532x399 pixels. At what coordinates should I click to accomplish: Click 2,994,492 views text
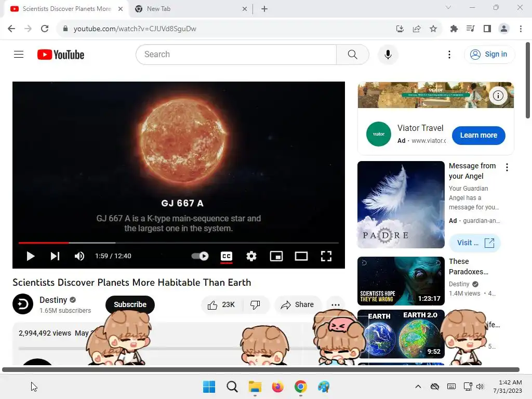45,333
